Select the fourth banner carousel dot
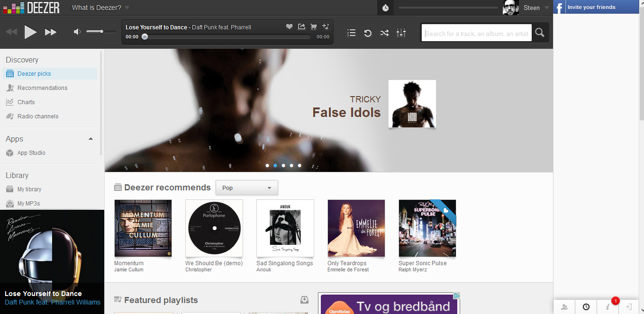 pyautogui.click(x=291, y=166)
